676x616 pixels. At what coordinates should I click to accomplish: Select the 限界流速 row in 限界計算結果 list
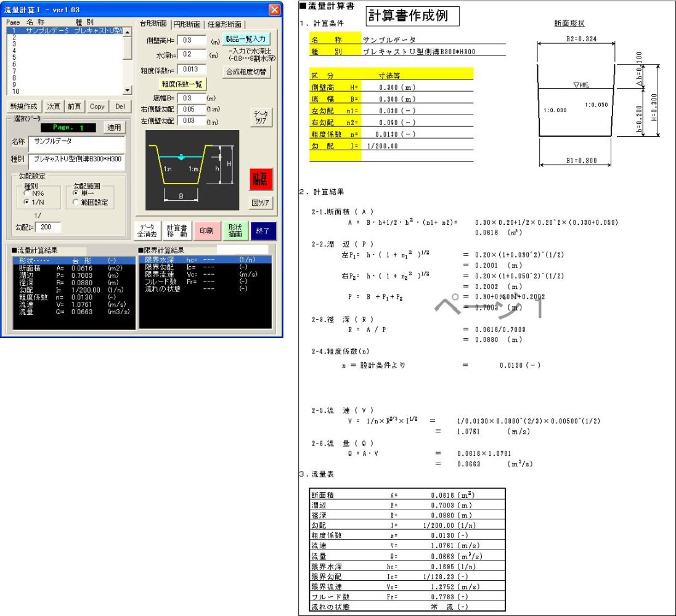point(205,275)
